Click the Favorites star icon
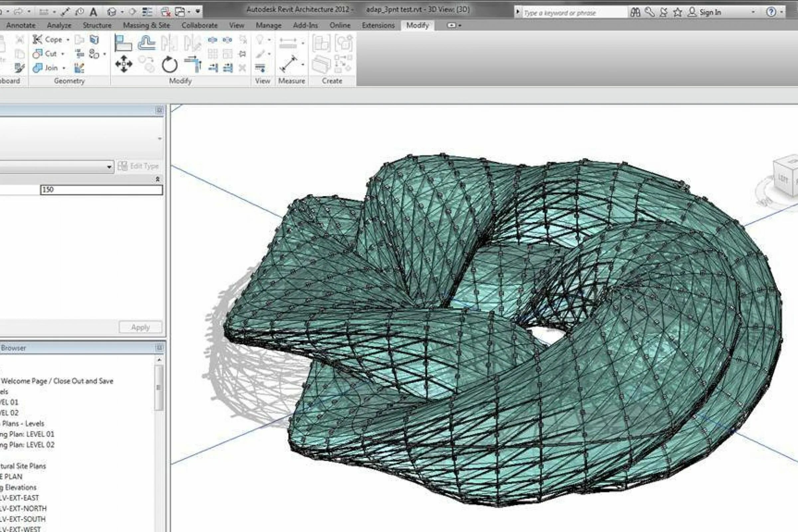This screenshot has width=798, height=532. click(678, 13)
